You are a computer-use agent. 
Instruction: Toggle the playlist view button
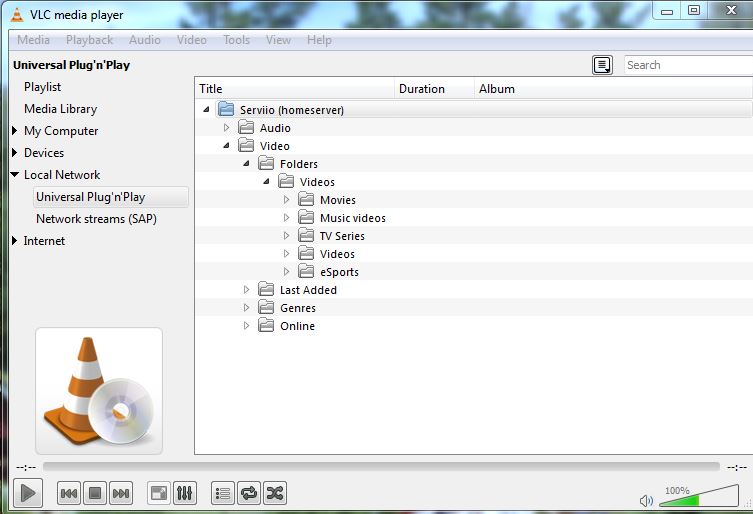point(223,493)
